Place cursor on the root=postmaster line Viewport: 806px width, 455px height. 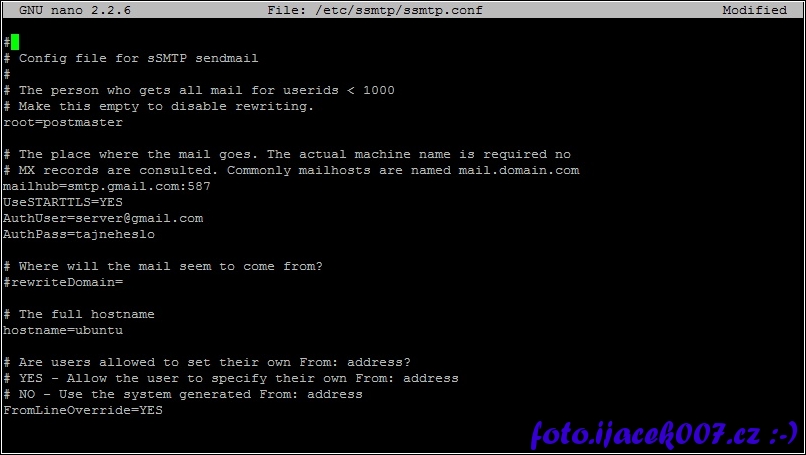pyautogui.click(x=63, y=122)
